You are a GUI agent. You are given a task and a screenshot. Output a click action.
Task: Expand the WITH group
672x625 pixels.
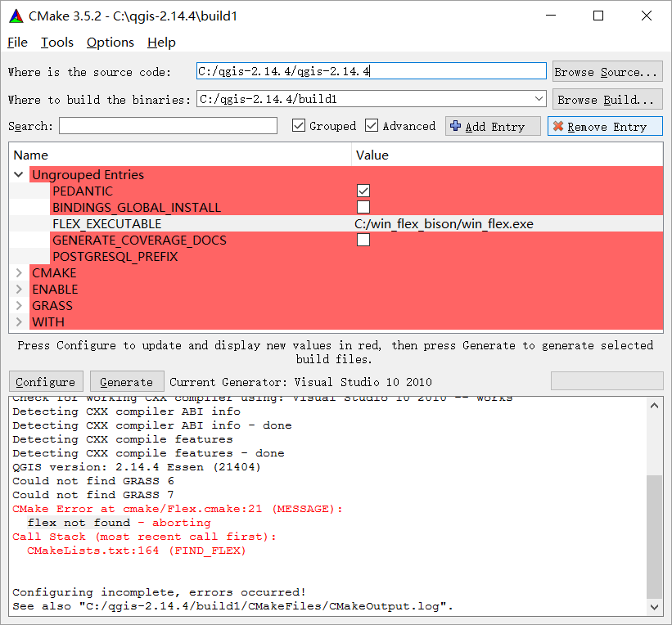pyautogui.click(x=19, y=321)
